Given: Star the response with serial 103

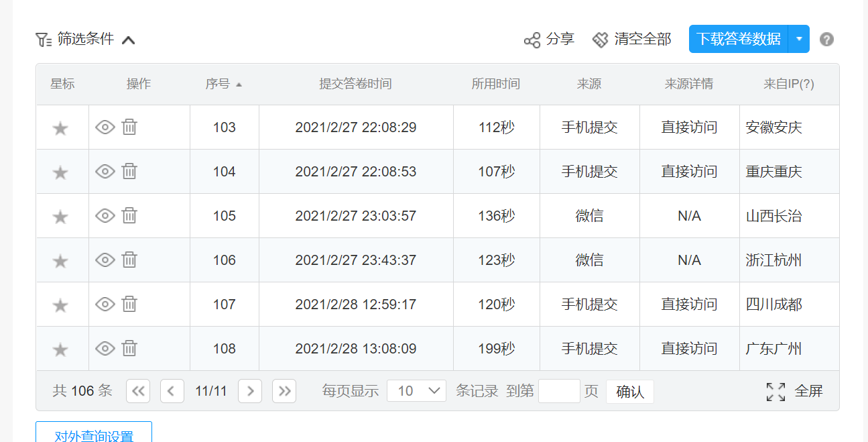Looking at the screenshot, I should tap(60, 128).
